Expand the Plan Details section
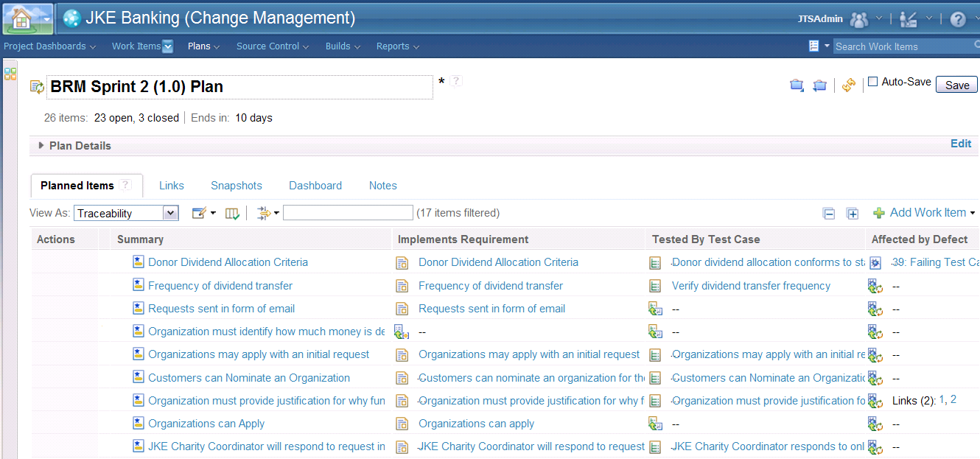 (41, 146)
